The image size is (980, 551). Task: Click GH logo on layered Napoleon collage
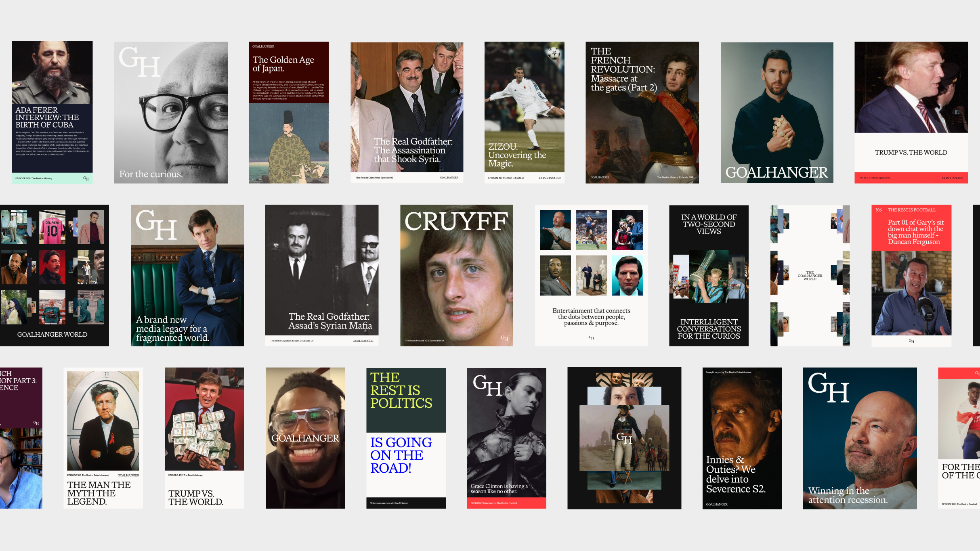[x=624, y=438]
